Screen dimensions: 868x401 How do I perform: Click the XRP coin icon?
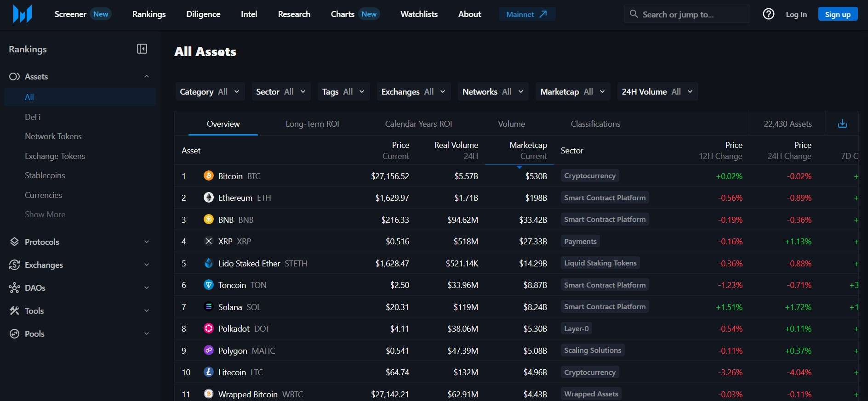coord(209,241)
